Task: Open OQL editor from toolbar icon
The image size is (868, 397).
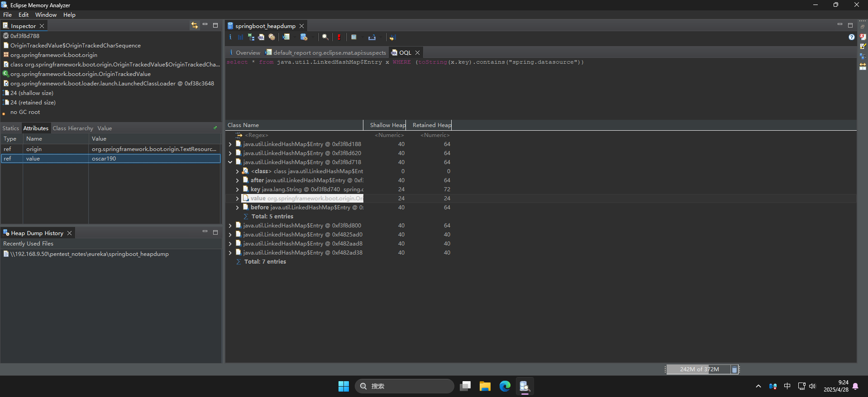Action: pyautogui.click(x=261, y=37)
